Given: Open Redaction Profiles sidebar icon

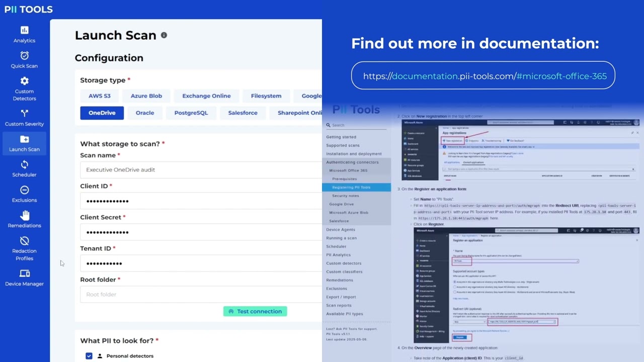Looking at the screenshot, I should click(24, 241).
